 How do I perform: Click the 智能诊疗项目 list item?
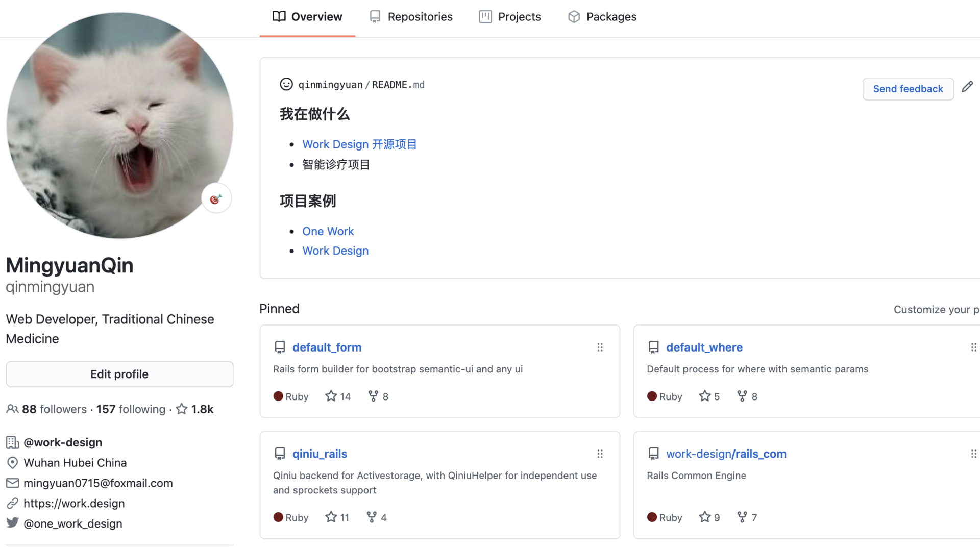[336, 165]
